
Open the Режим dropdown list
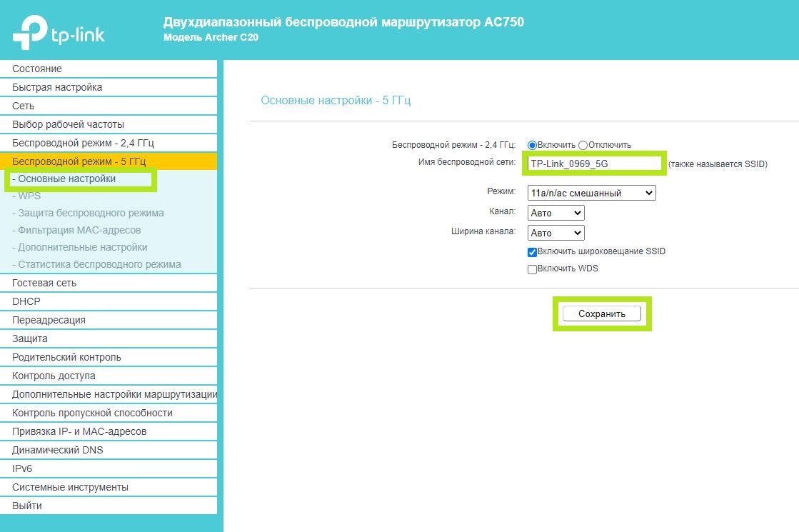tap(591, 193)
